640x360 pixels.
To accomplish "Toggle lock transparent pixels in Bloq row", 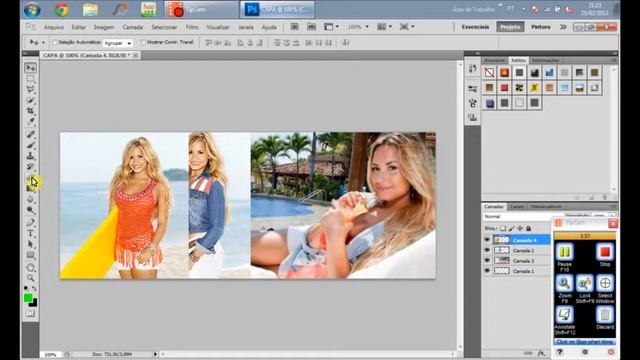I will (x=503, y=229).
